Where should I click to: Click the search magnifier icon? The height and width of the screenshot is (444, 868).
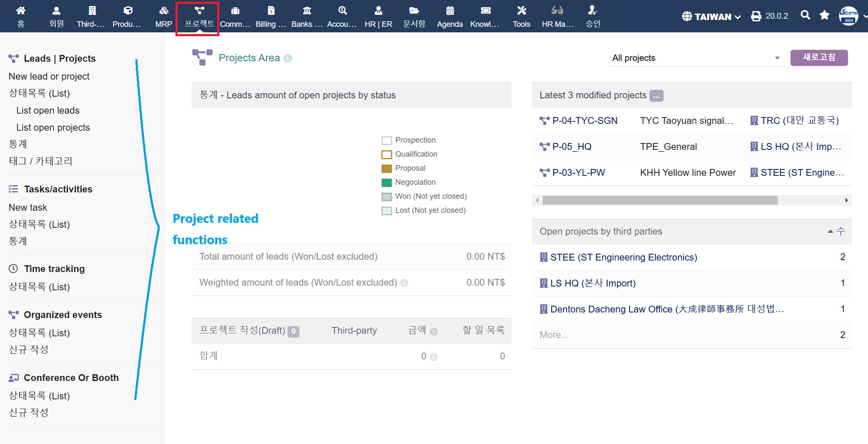[x=805, y=15]
